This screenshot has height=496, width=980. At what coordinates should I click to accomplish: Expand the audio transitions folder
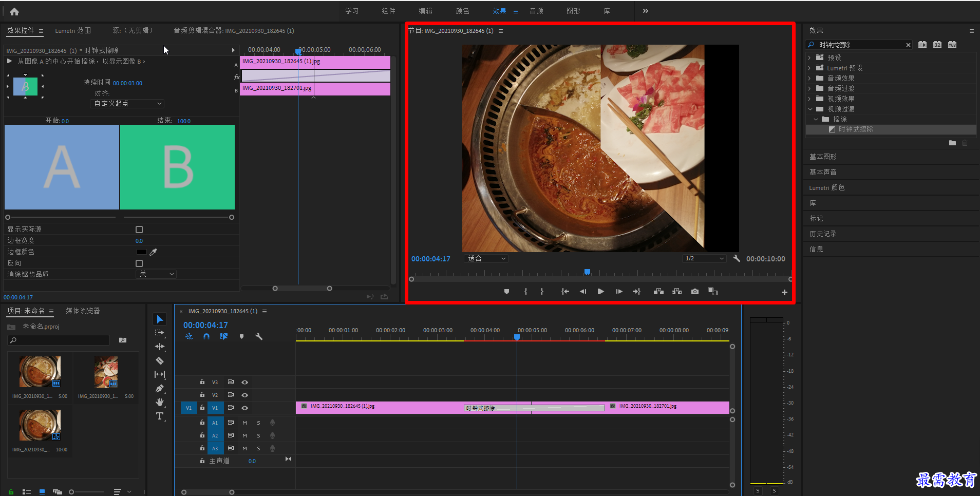(x=809, y=88)
